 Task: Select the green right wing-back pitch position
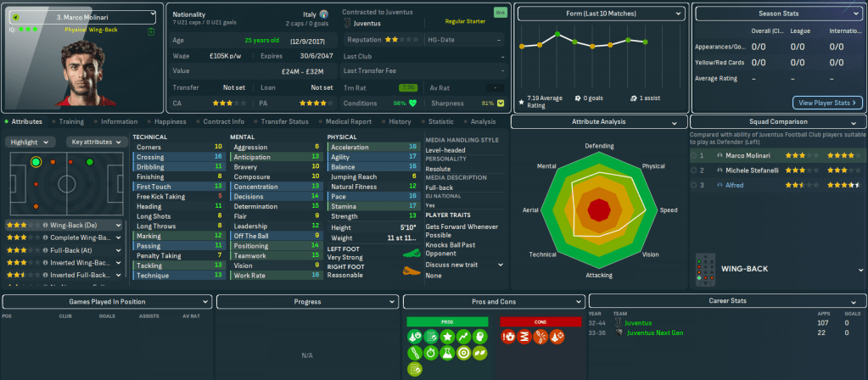tap(89, 161)
